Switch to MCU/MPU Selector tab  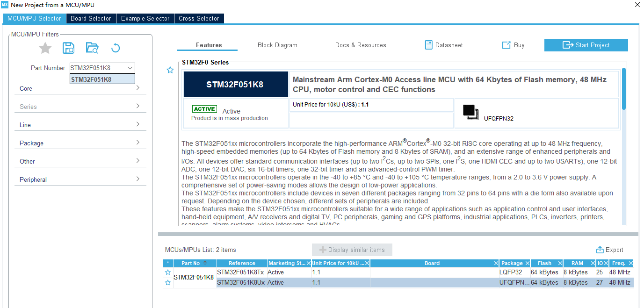click(34, 18)
